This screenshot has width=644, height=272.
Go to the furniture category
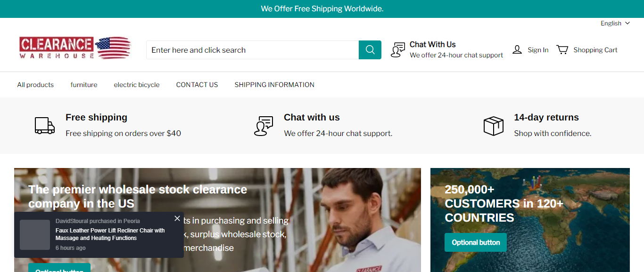pos(84,85)
